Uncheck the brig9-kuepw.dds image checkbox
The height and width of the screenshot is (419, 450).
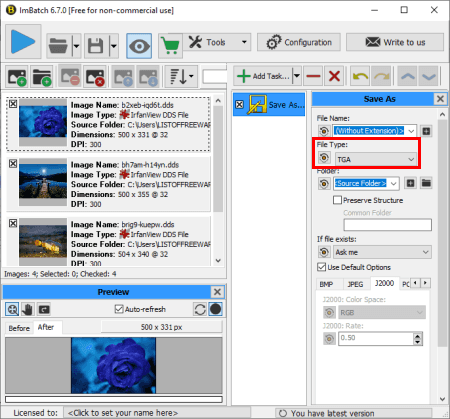[13, 223]
